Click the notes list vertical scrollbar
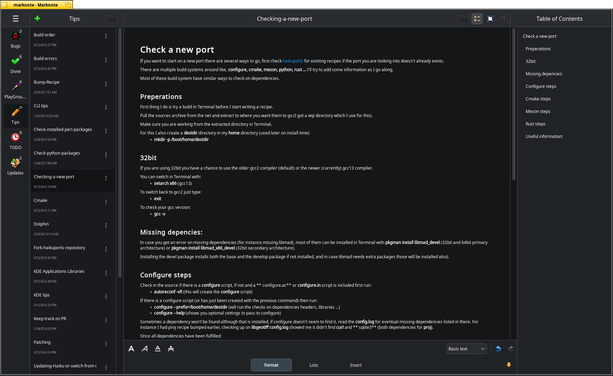 pos(120,152)
